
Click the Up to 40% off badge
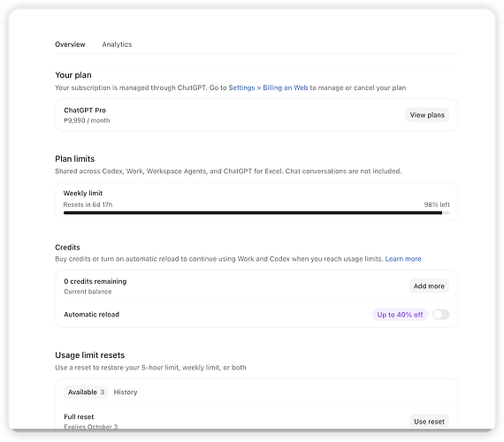[x=400, y=315]
